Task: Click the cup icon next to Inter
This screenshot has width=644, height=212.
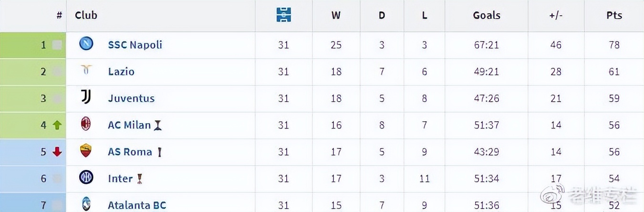Action: [x=140, y=179]
